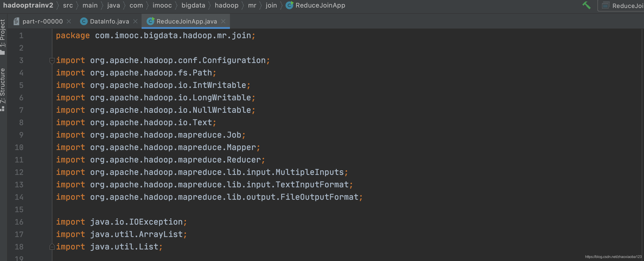
Task: Click the main breadcrumb
Action: click(90, 5)
